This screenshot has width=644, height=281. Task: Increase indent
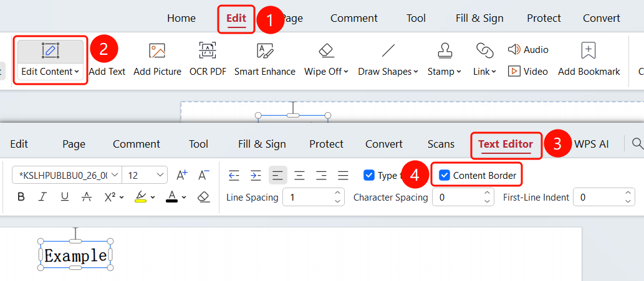[x=256, y=176]
